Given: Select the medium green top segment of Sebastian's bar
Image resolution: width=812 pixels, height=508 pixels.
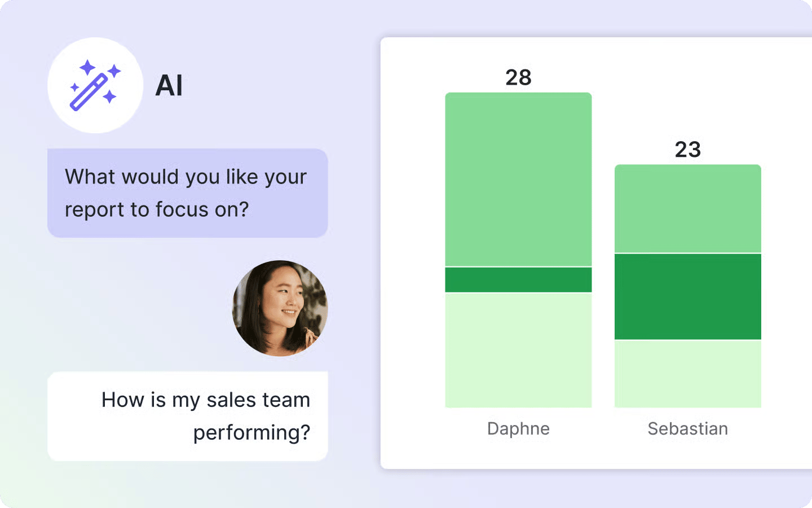Looking at the screenshot, I should tap(687, 208).
